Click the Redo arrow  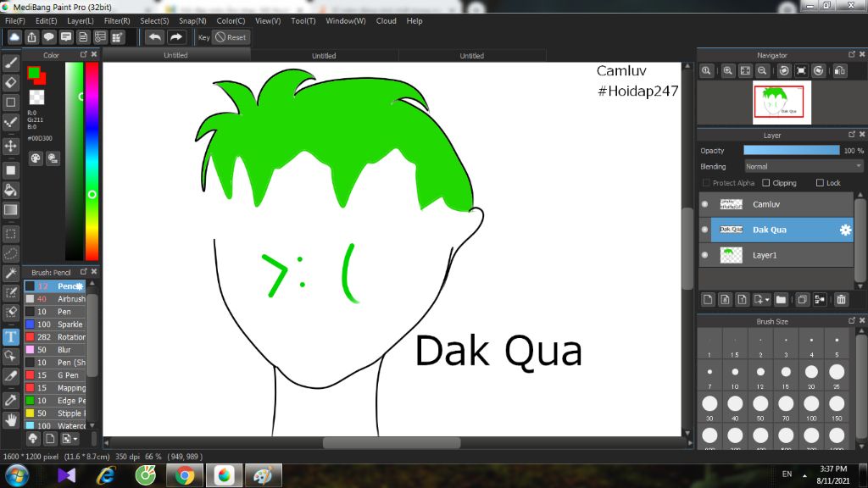pos(176,37)
